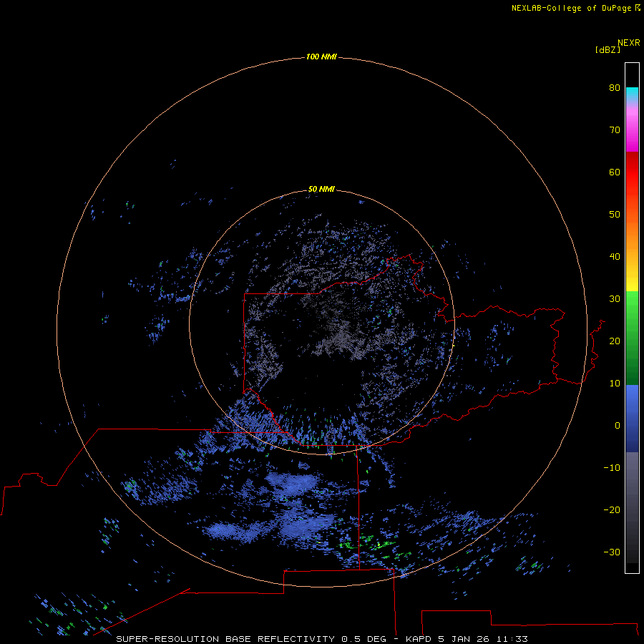Screen dimensions: 644x644
Task: Click the magenta segment of the color bar
Action: (632, 132)
